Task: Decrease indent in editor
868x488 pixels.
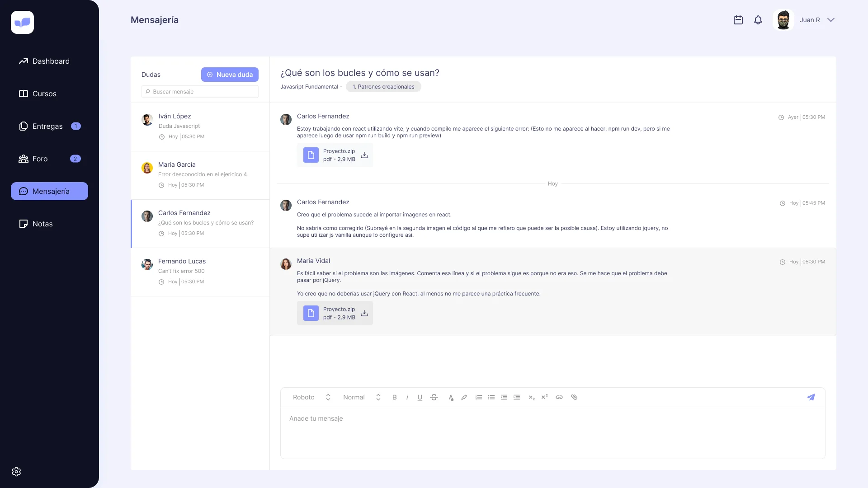Action: pyautogui.click(x=504, y=397)
